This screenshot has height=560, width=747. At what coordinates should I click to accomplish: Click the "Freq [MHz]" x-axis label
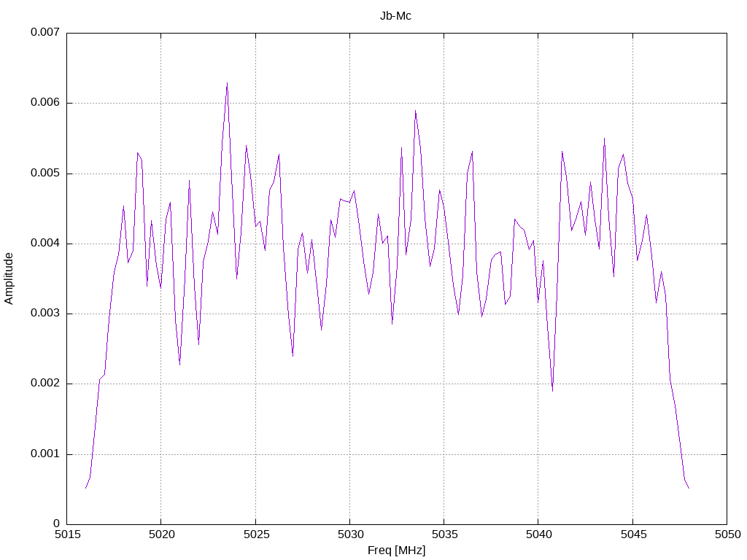pyautogui.click(x=396, y=551)
